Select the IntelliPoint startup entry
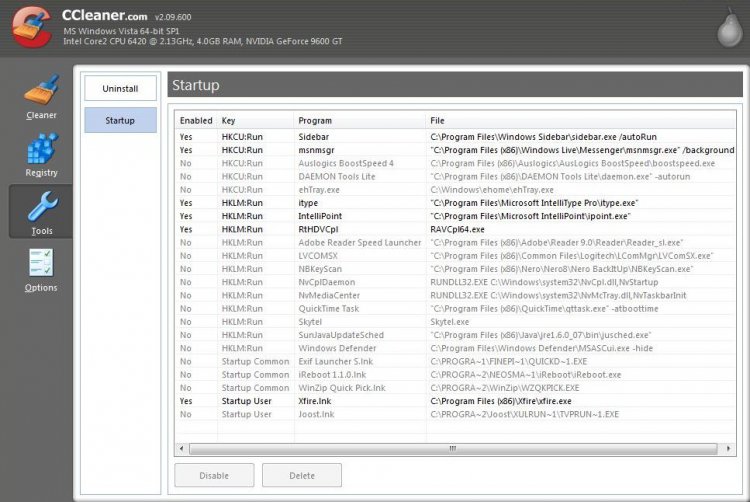Viewport: 750px width, 502px height. click(x=455, y=216)
